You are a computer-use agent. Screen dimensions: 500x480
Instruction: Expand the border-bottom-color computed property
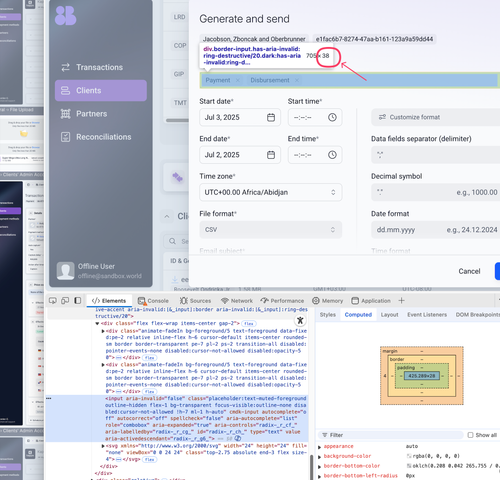(x=320, y=466)
